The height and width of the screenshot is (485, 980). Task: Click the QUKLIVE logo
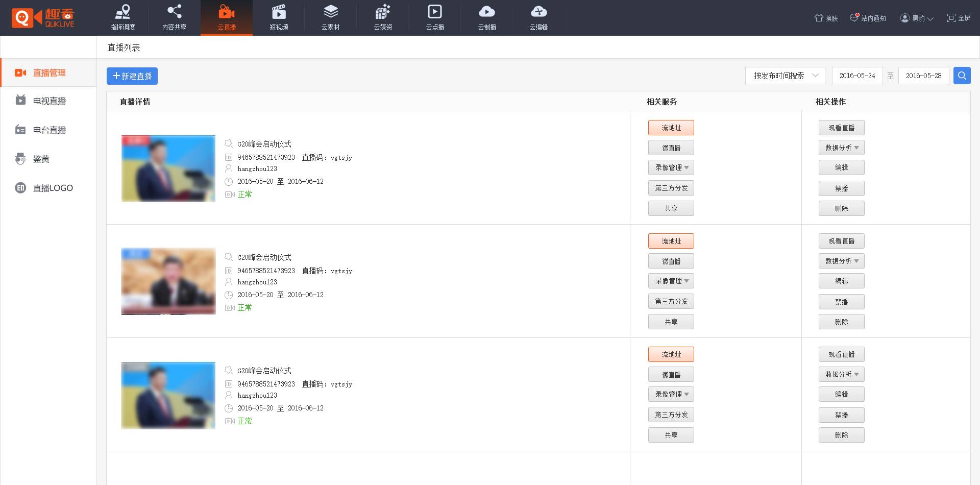tap(43, 18)
